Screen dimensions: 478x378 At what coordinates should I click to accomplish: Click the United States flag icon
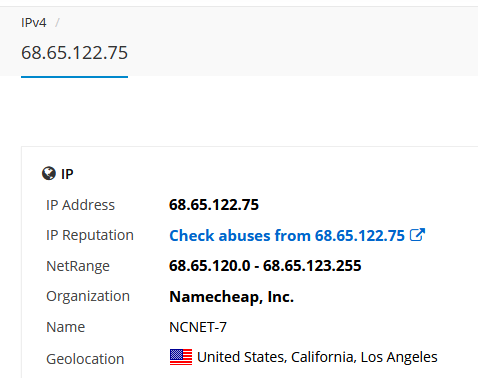181,357
